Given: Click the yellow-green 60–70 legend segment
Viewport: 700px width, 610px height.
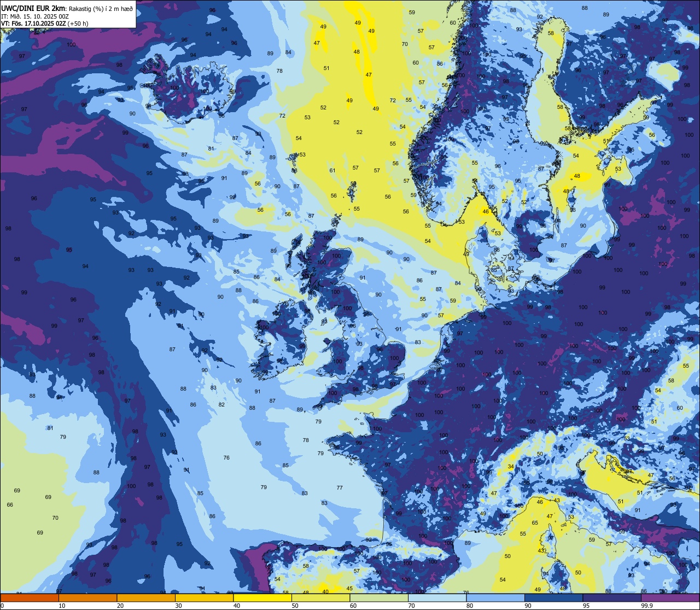Looking at the screenshot, I should click(x=379, y=597).
